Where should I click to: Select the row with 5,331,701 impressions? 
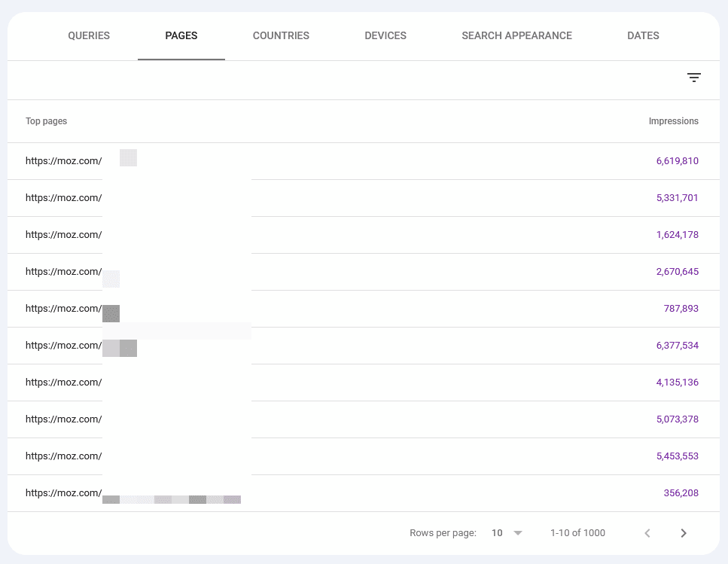click(x=64, y=198)
